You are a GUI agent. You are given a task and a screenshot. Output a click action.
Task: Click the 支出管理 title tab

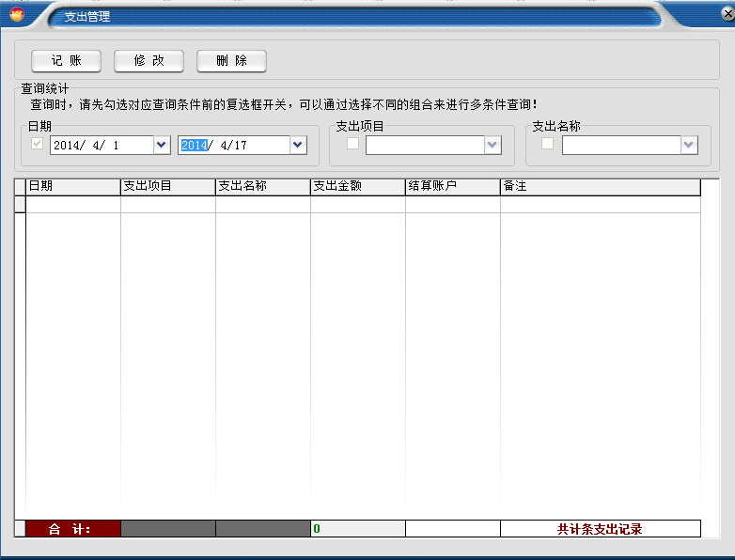[87, 17]
